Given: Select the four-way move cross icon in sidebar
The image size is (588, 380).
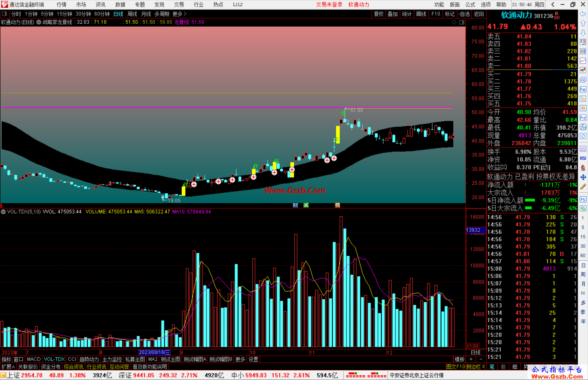Looking at the screenshot, I should coord(583,177).
